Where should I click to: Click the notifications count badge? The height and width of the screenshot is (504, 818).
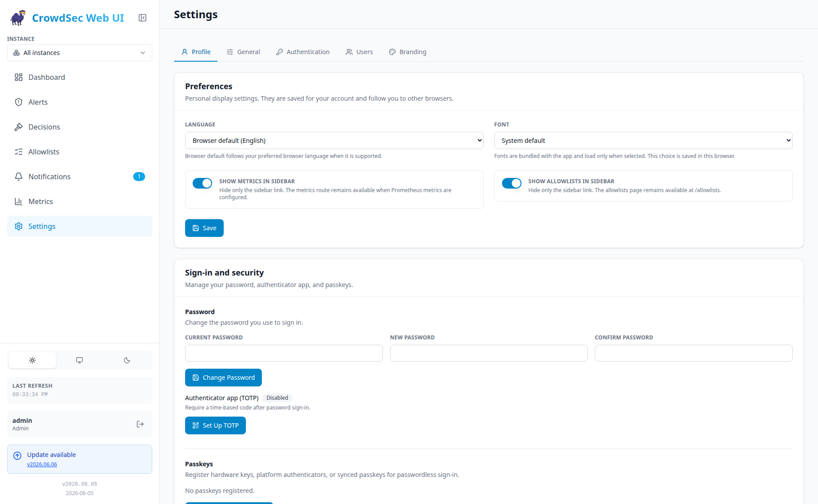tap(139, 177)
